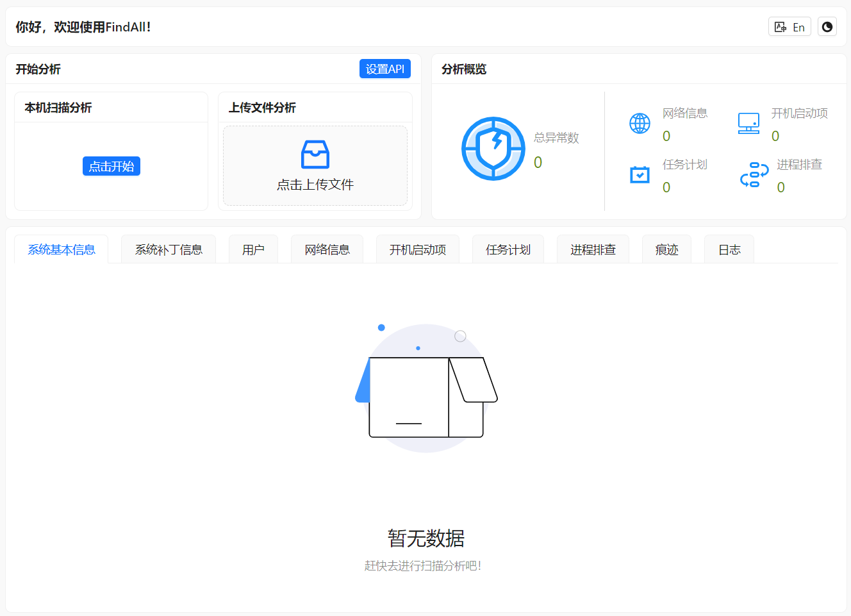Click the 点击上传文件 upload area
The image size is (851, 616).
[315, 165]
